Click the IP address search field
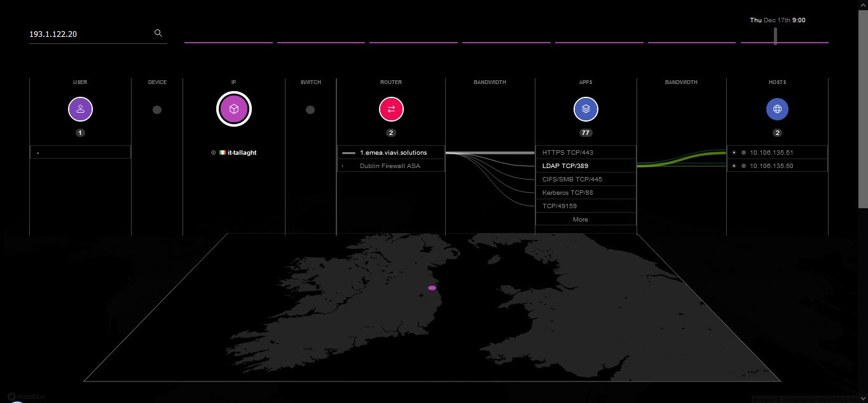 89,34
